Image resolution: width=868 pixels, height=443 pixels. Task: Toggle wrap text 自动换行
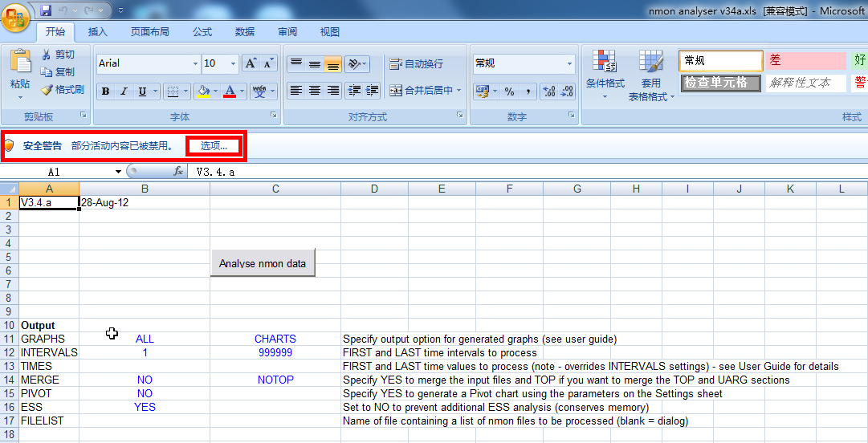pos(416,64)
